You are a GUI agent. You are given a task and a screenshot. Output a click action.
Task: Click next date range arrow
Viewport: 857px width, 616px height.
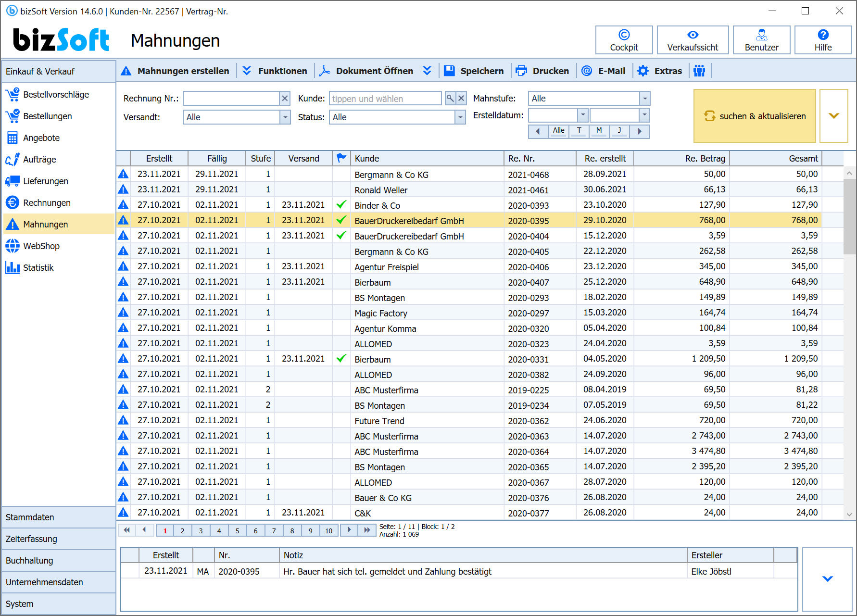640,131
